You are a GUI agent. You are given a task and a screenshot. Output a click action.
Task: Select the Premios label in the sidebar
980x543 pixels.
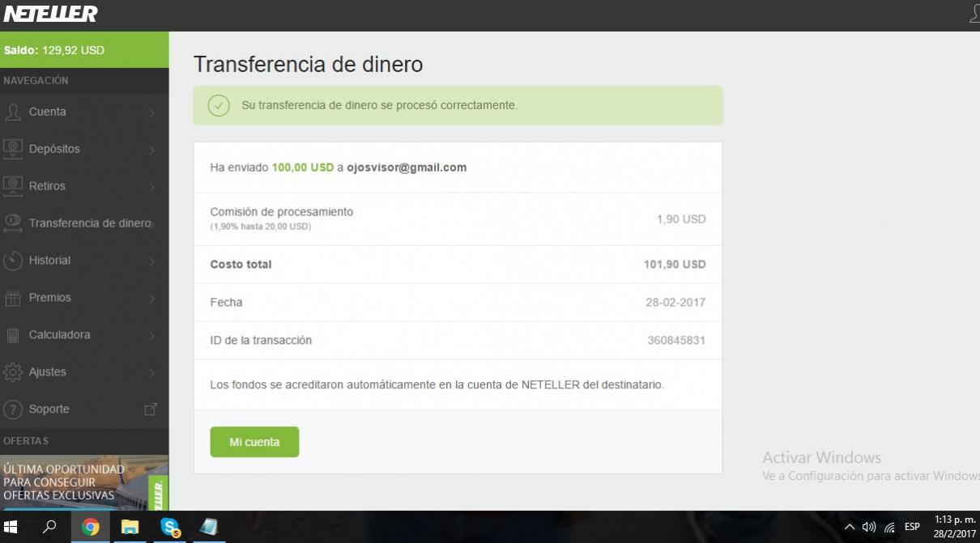point(50,298)
